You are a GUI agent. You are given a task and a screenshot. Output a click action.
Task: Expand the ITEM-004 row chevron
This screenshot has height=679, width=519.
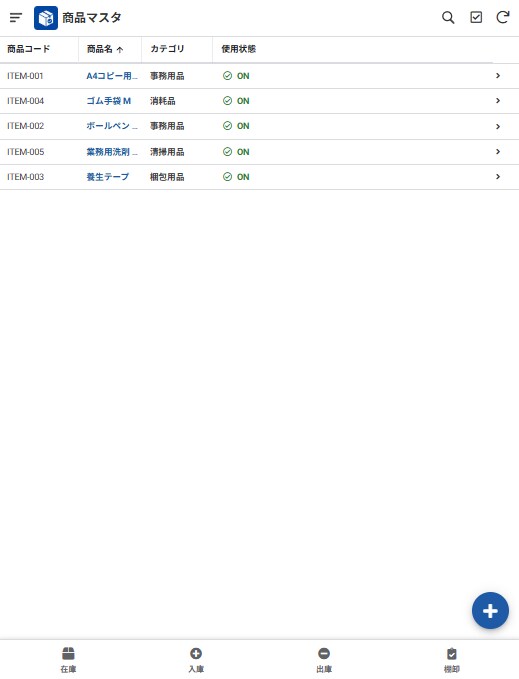(498, 101)
